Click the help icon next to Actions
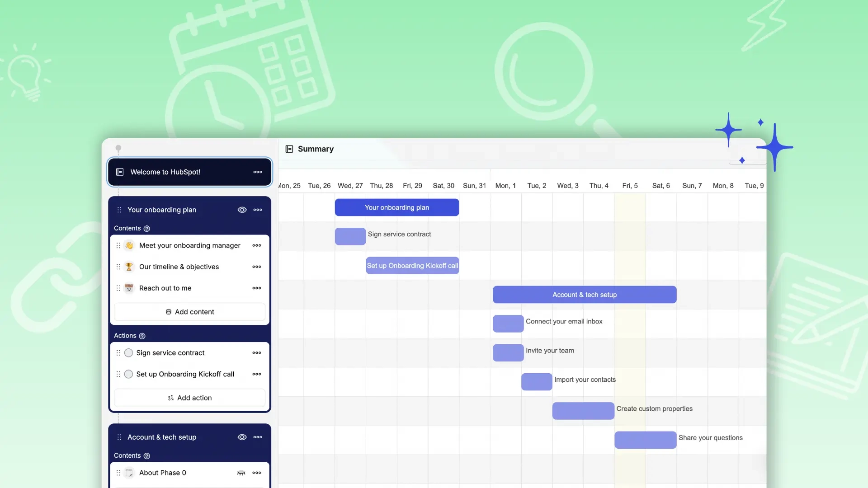 pyautogui.click(x=142, y=336)
